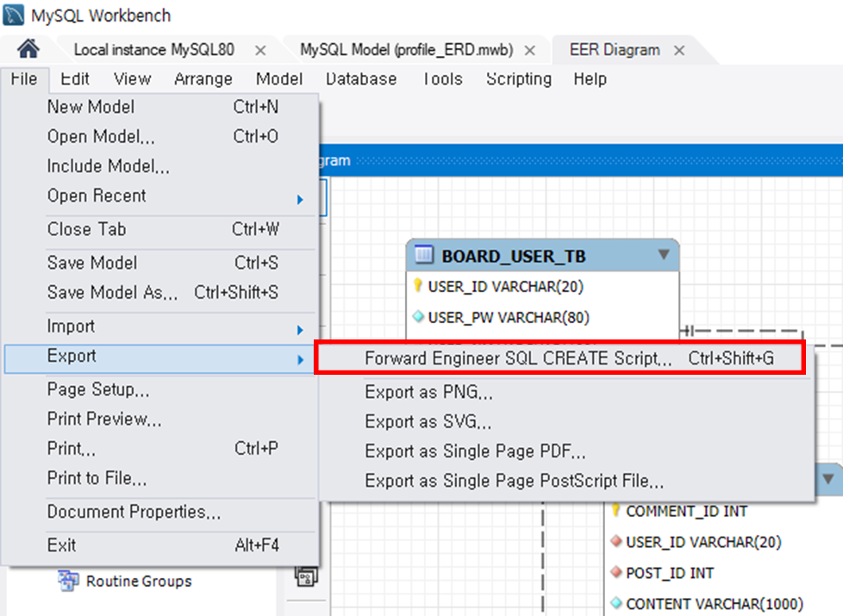The height and width of the screenshot is (616, 843).
Task: Open the Database menu
Action: tap(361, 79)
